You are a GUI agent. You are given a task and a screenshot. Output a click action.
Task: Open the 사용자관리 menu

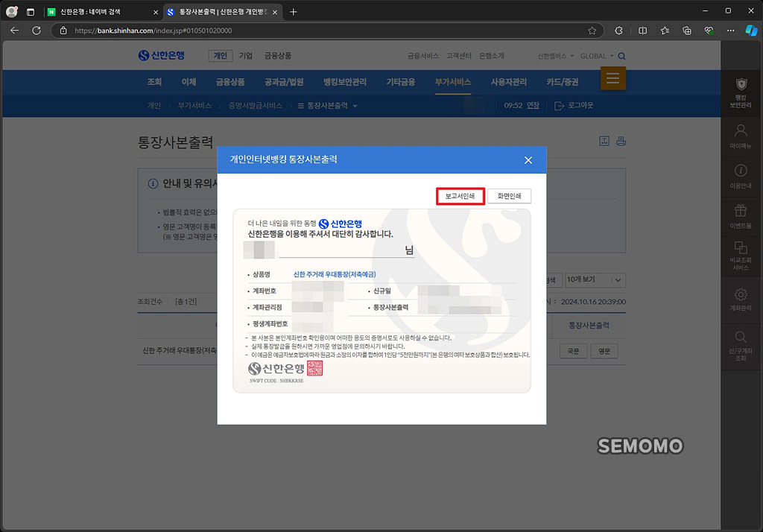pos(508,82)
